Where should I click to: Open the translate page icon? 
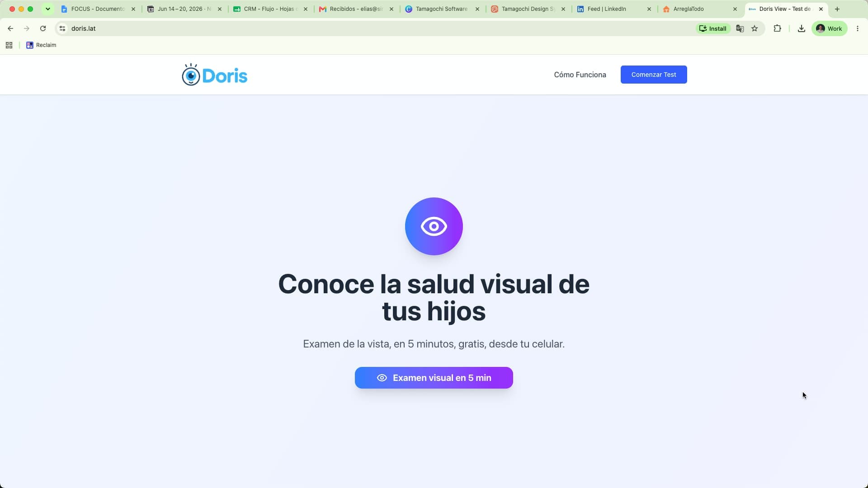point(740,28)
